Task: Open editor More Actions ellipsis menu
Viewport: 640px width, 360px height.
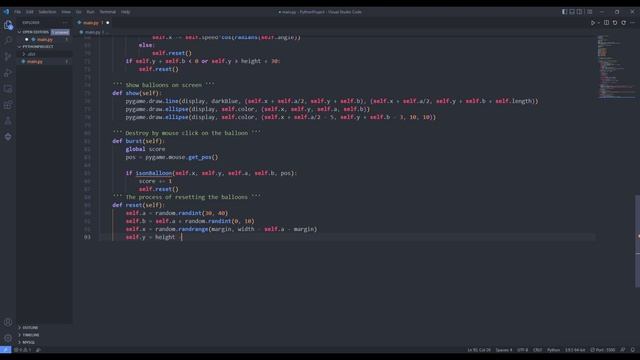Action: (633, 23)
